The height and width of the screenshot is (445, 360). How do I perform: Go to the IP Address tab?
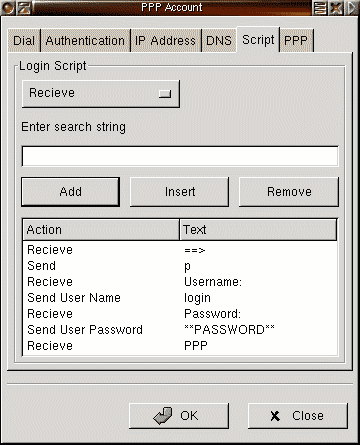(x=166, y=41)
